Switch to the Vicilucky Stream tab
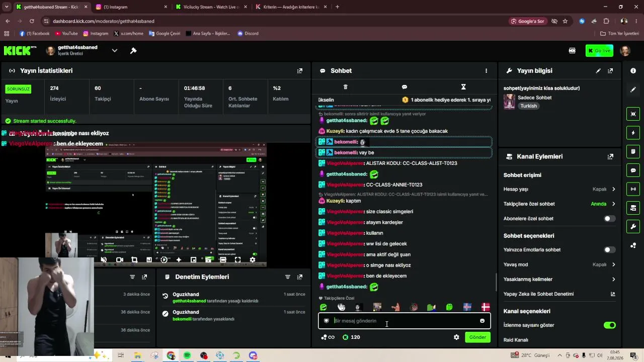The image size is (644, 362). tap(211, 7)
